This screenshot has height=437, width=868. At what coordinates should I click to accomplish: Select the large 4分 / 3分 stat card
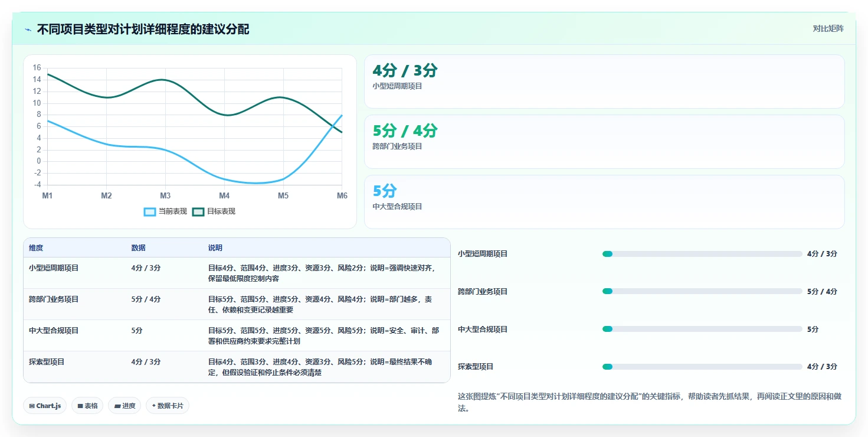tap(604, 81)
